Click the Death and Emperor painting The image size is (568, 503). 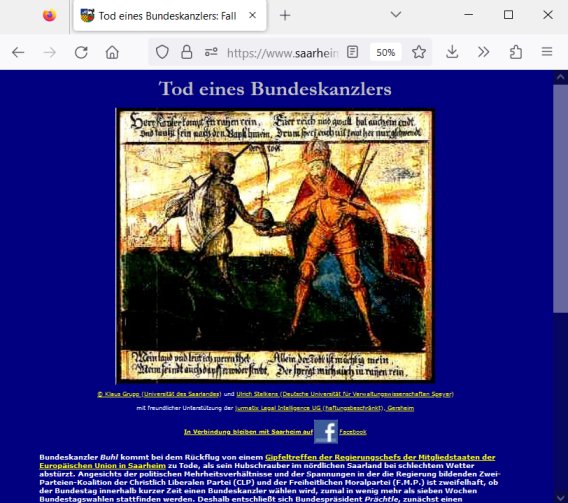(x=275, y=246)
